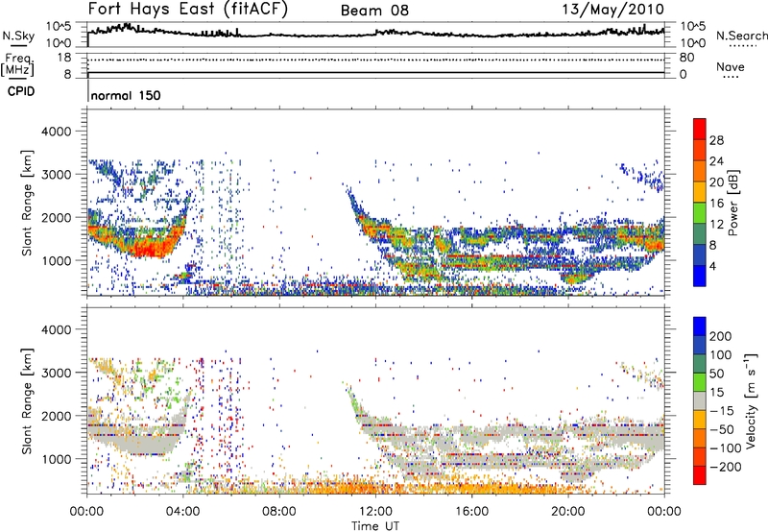
Task: Select the 'N.Search' legend label
Action: tap(741, 36)
